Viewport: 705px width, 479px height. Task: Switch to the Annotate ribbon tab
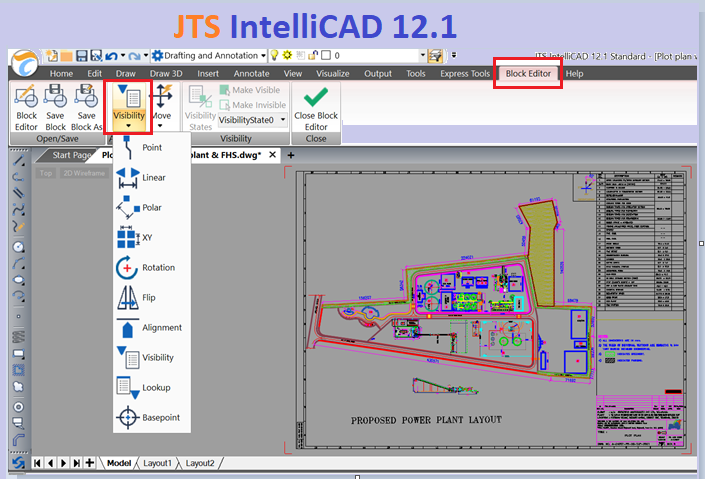coord(251,74)
